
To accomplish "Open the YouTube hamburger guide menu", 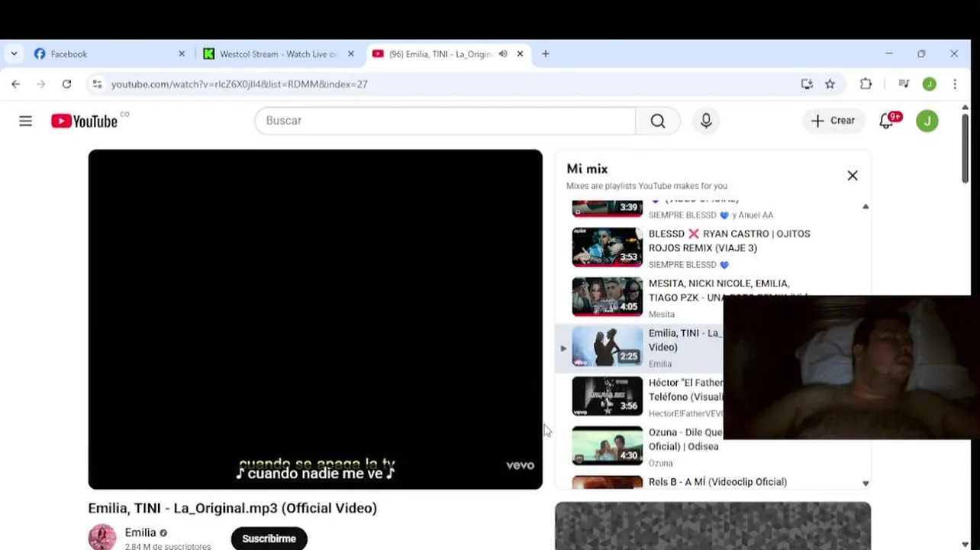I will tap(25, 121).
